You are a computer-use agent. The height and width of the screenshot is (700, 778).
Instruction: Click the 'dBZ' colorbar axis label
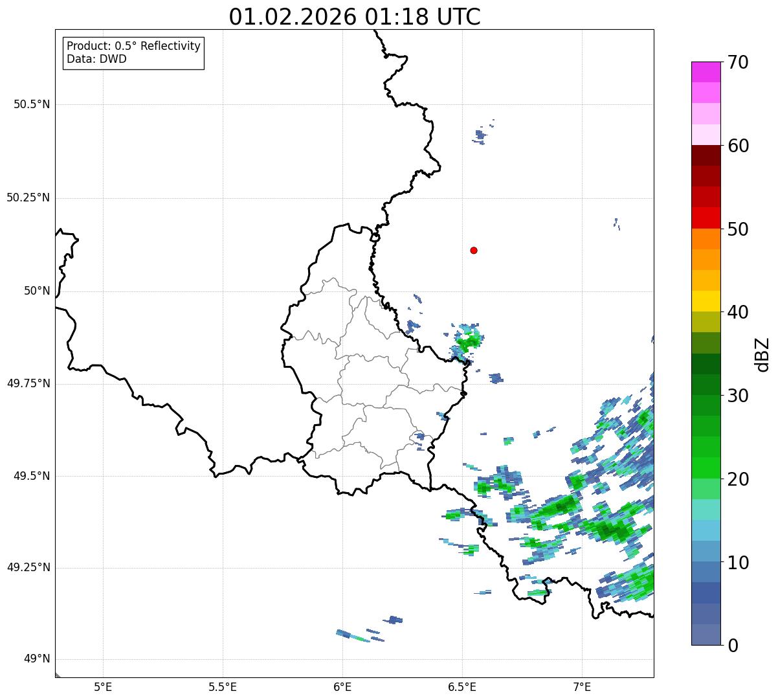[762, 354]
